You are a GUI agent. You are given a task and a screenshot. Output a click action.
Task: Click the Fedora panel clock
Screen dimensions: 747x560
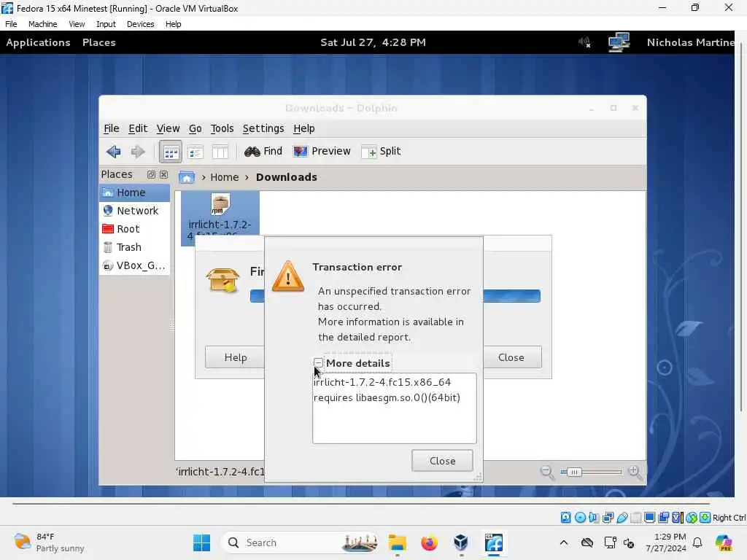[x=373, y=42]
